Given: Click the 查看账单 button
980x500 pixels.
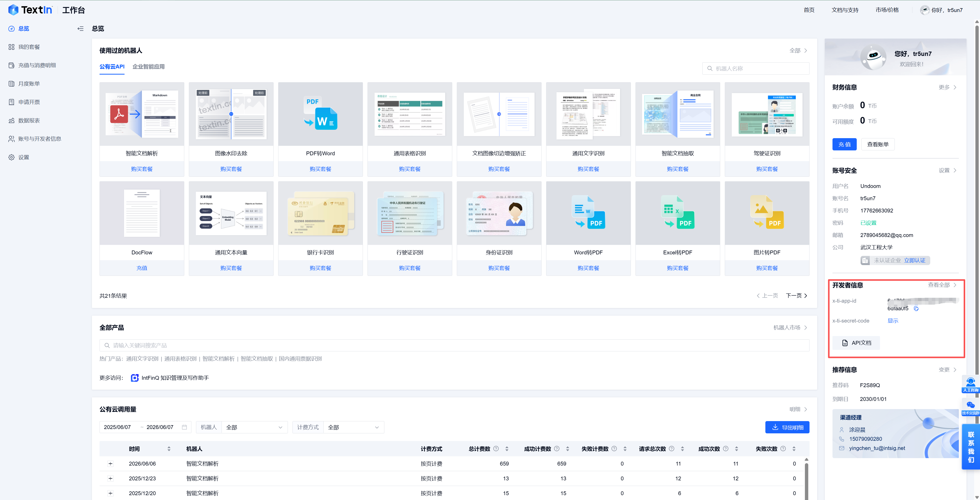Looking at the screenshot, I should [x=878, y=144].
